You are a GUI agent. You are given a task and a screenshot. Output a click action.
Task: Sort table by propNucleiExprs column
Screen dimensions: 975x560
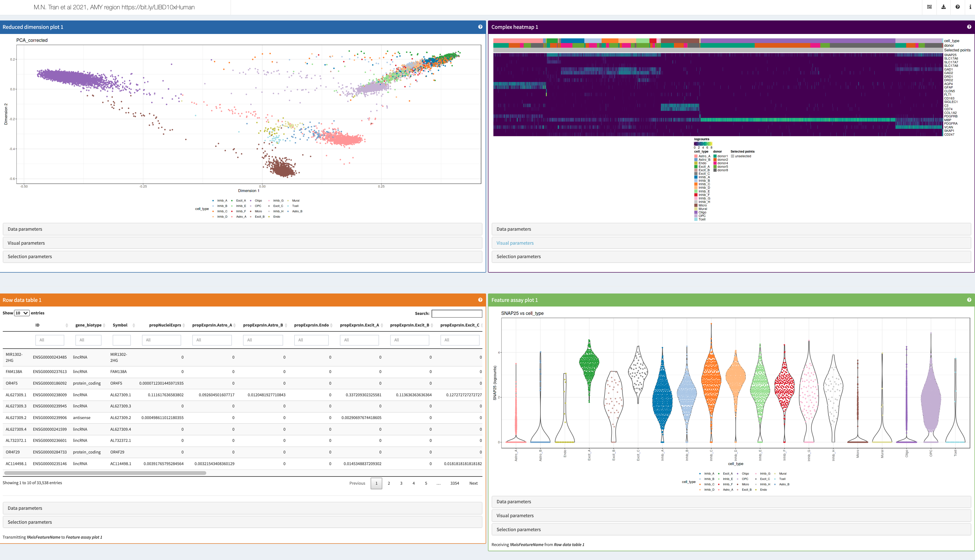click(165, 325)
